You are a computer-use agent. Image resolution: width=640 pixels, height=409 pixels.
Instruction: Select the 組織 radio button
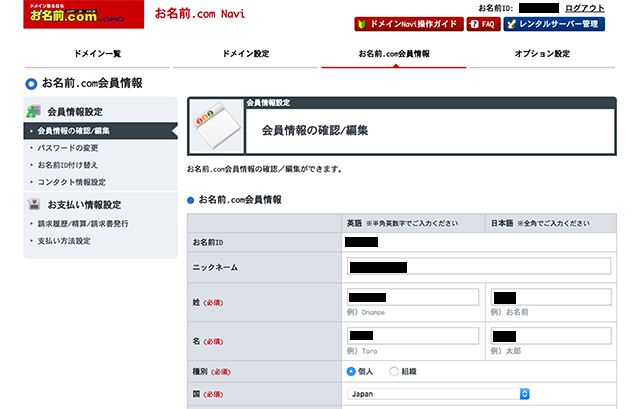coord(393,371)
